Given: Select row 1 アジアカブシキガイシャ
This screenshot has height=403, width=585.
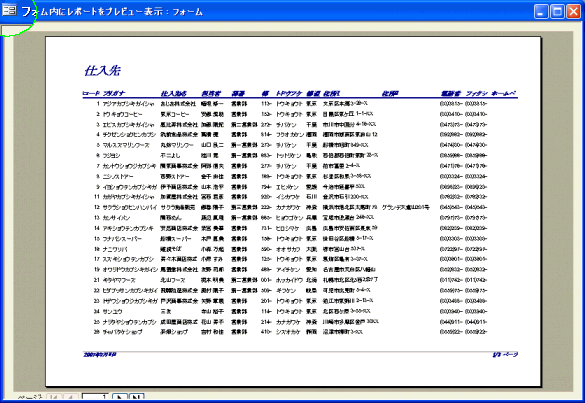Looking at the screenshot, I should coord(128,104).
